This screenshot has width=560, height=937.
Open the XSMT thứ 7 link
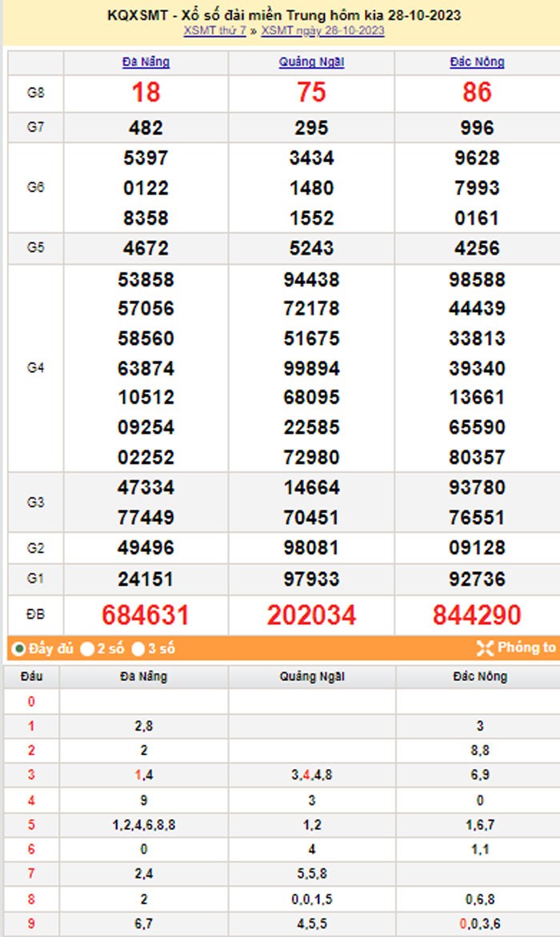point(214,30)
